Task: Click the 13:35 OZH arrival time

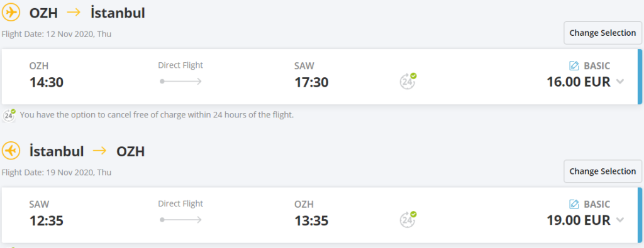Action: coord(311,222)
